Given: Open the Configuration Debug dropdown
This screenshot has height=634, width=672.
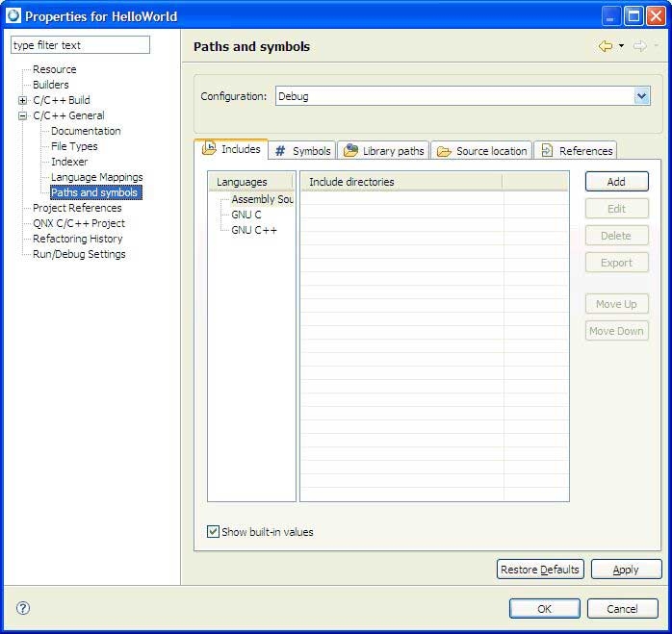Looking at the screenshot, I should tap(641, 96).
